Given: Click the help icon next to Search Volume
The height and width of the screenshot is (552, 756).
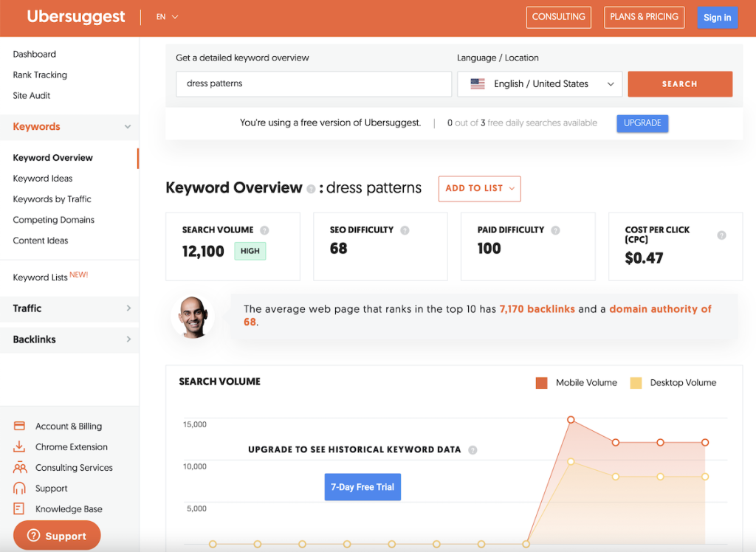Looking at the screenshot, I should point(264,230).
